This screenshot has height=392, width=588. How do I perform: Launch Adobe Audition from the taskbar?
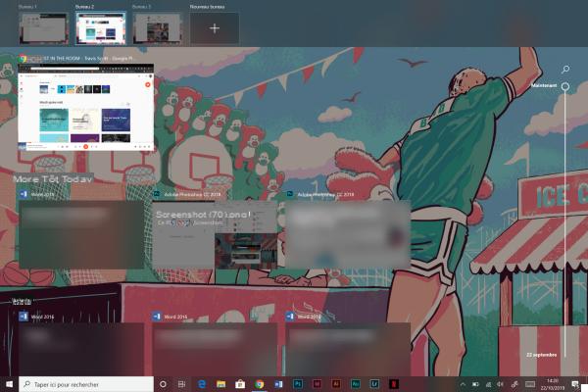(x=355, y=384)
